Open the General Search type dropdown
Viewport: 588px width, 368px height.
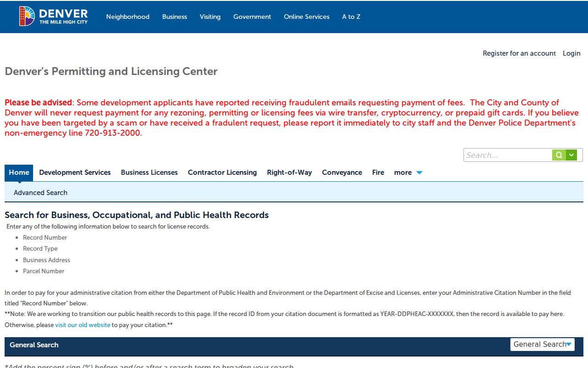pos(543,345)
